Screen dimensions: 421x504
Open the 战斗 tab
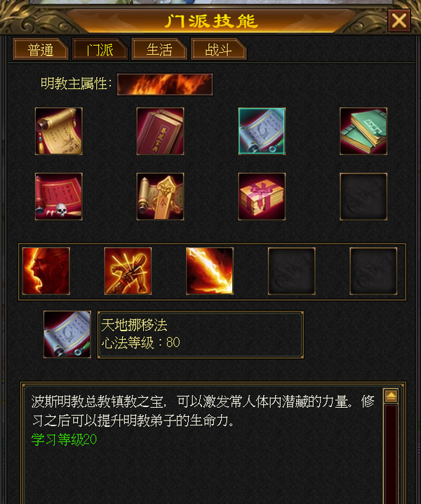point(218,49)
